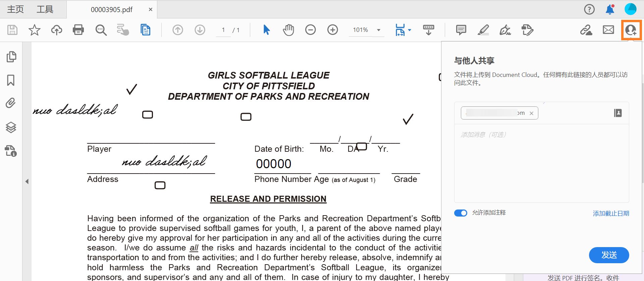Click the current page number field

tap(223, 30)
